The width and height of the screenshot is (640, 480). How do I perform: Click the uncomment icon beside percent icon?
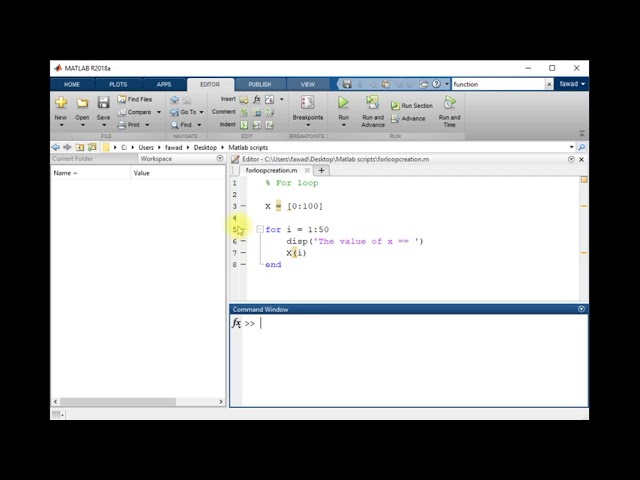coord(257,112)
